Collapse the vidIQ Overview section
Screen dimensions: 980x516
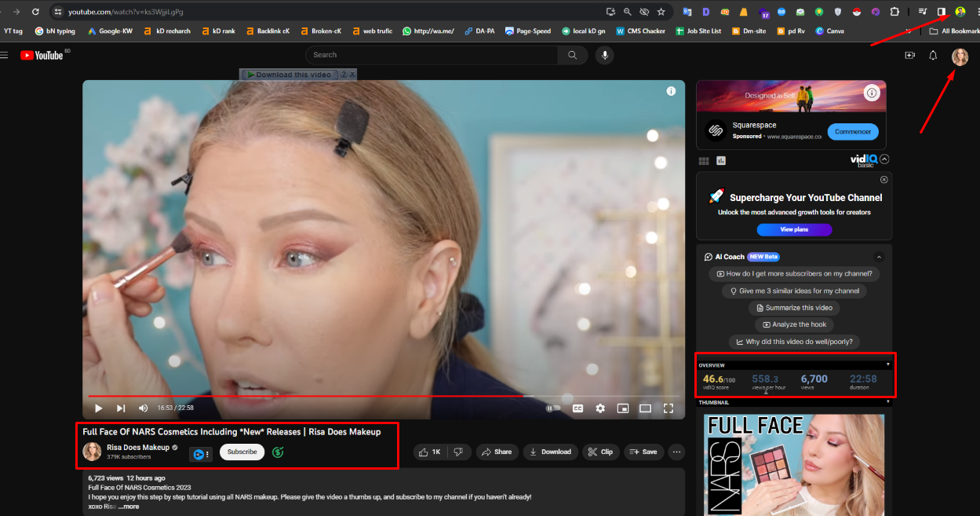click(888, 364)
